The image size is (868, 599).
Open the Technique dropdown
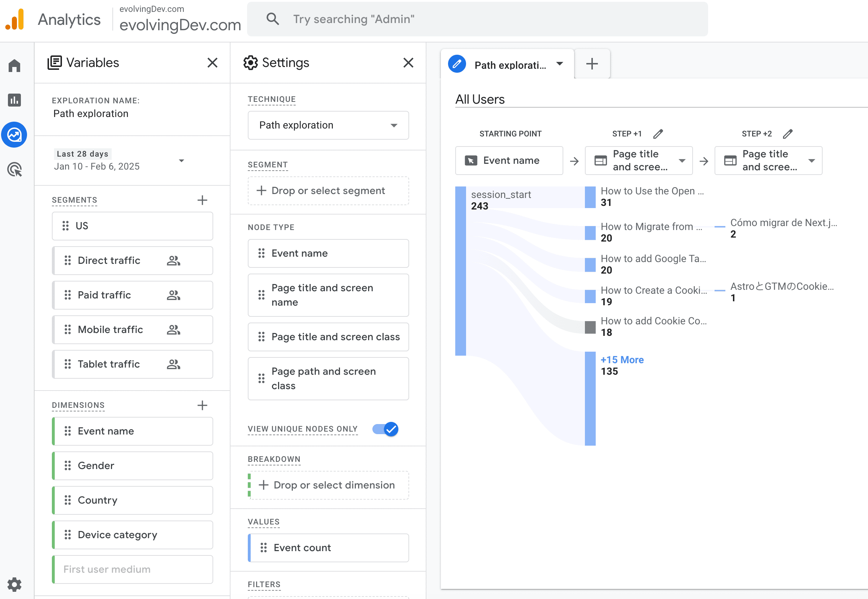click(x=328, y=125)
